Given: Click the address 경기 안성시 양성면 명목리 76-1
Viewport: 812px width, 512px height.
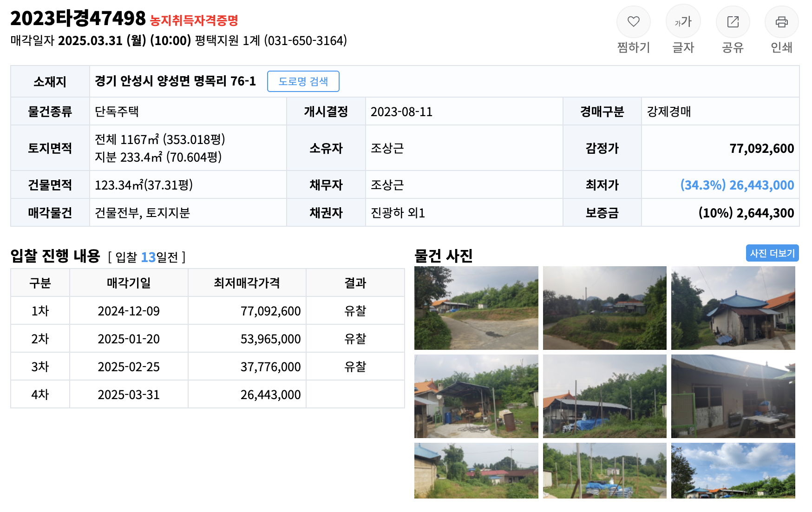Looking at the screenshot, I should [175, 81].
